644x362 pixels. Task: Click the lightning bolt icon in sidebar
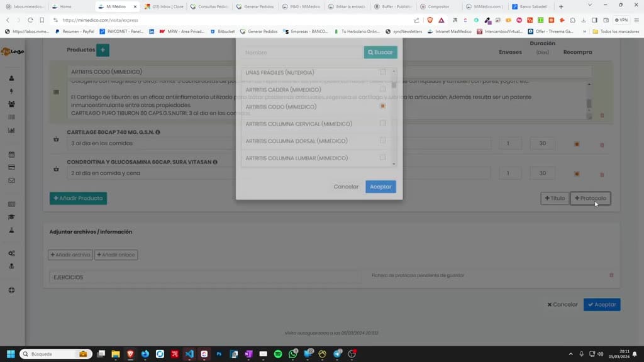[11, 91]
